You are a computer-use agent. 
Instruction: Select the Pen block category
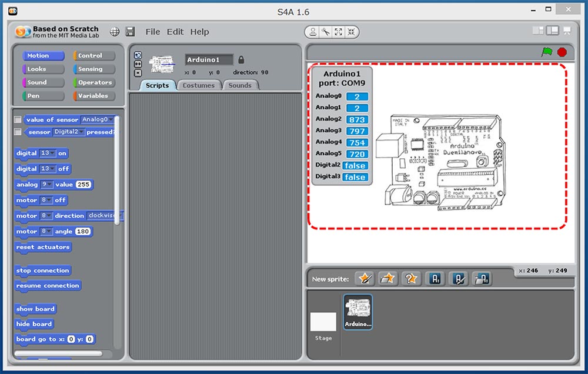(x=43, y=96)
